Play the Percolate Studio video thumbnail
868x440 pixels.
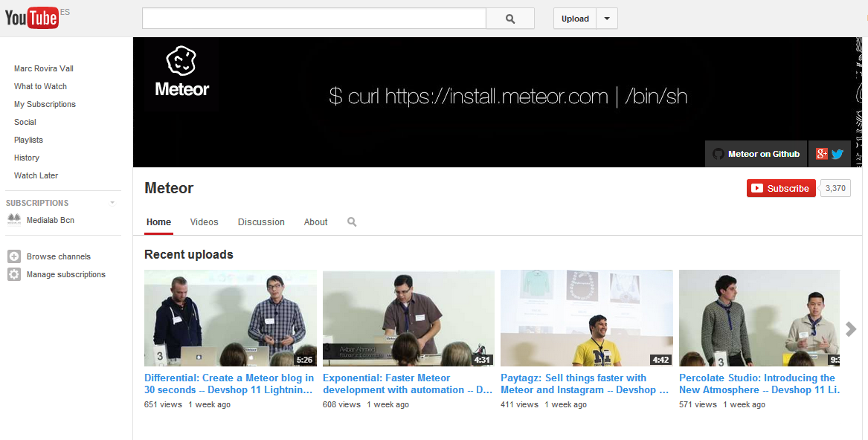(759, 318)
